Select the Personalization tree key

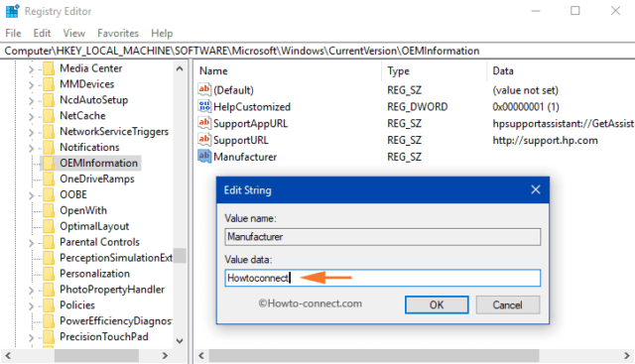(95, 274)
